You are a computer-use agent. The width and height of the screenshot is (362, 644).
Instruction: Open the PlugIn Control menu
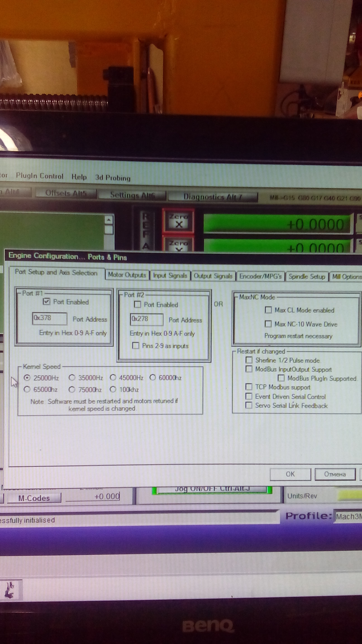click(40, 176)
